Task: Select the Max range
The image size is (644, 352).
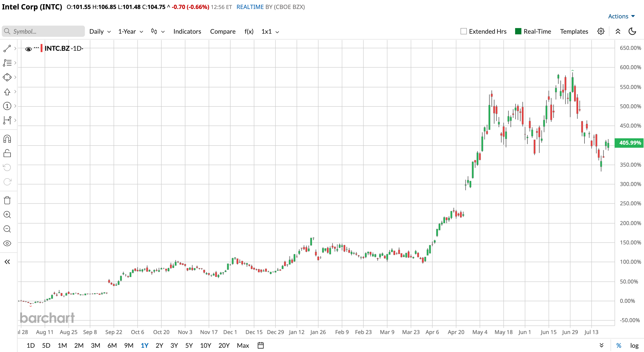Action: 243,345
